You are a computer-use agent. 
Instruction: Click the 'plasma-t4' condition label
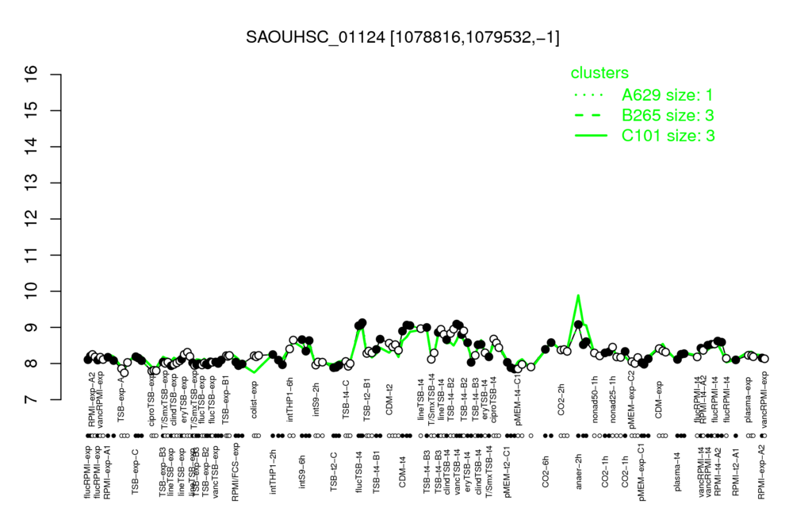tap(678, 471)
